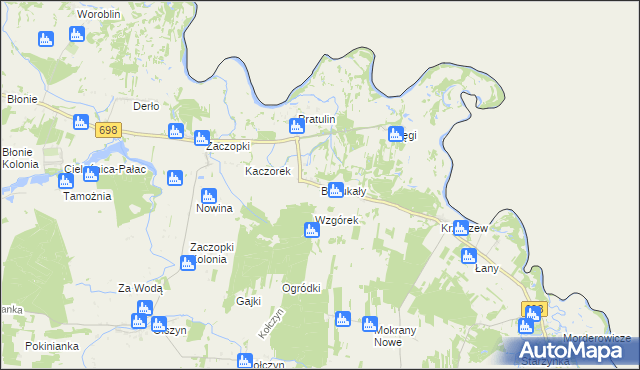Screen dimensions: 640x370
Task: Click the factory marker just below Derło
Action: click(x=176, y=131)
